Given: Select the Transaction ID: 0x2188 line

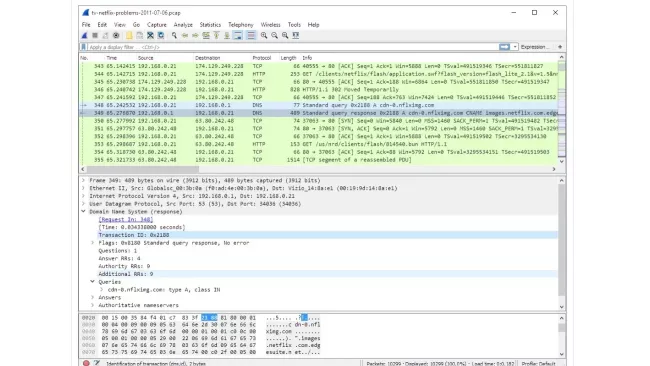Looking at the screenshot, I should pyautogui.click(x=327, y=235).
